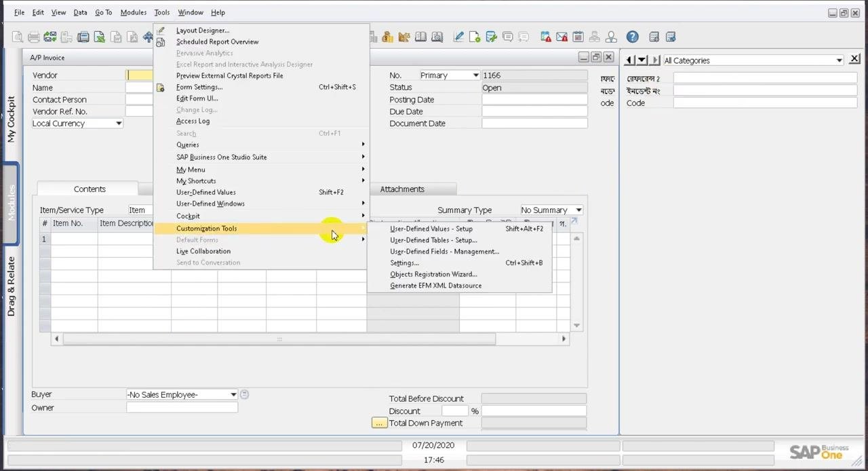The image size is (868, 471).
Task: Click Preview External Crystal Reports File
Action: click(x=229, y=76)
